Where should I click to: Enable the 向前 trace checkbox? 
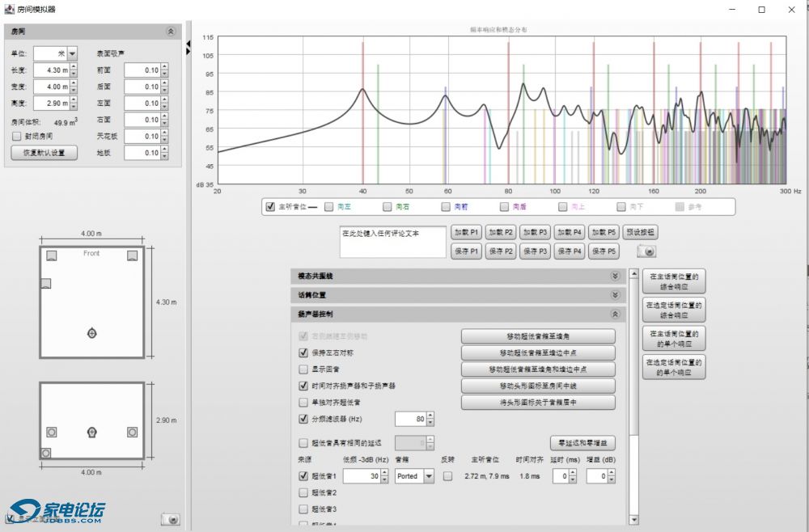446,207
